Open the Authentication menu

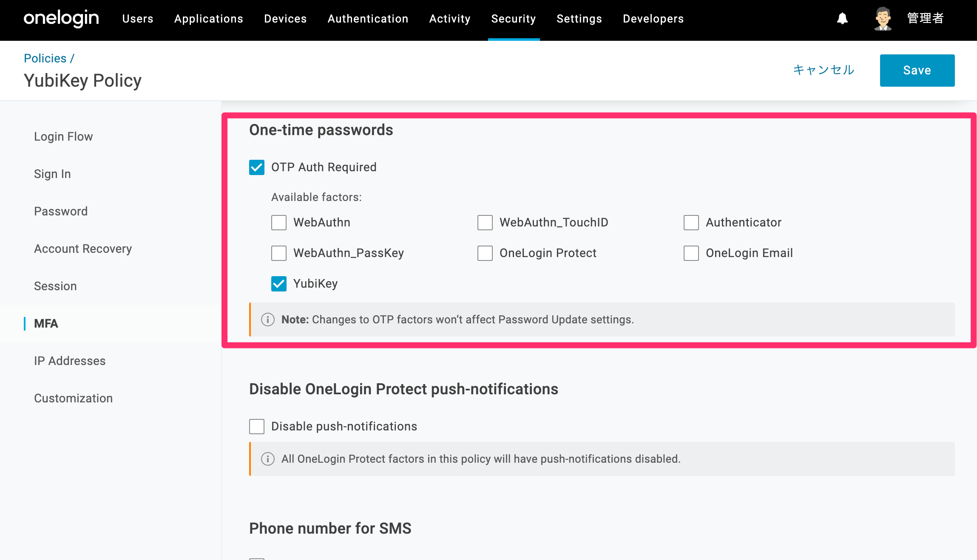coord(368,19)
